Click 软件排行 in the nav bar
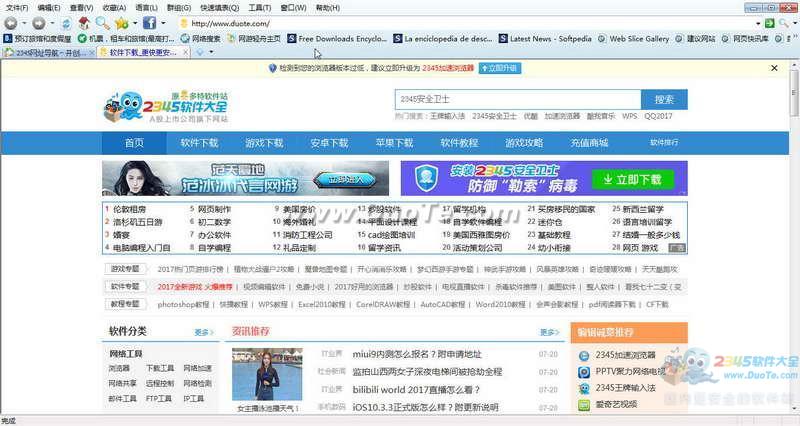The height and width of the screenshot is (426, 800). (x=664, y=143)
